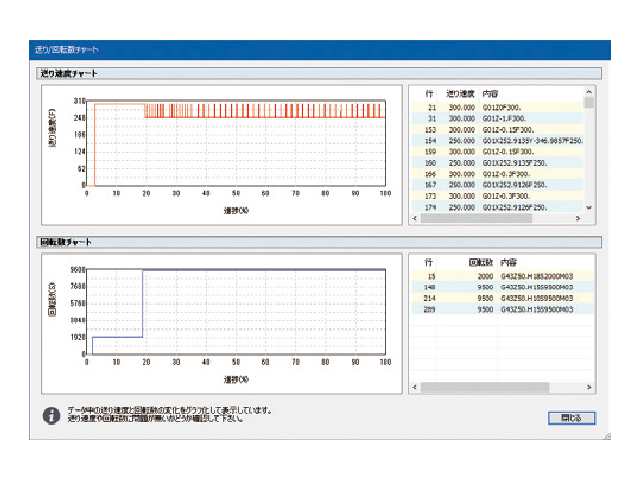640x480 pixels.
Task: Click the 行 header in feed rate table
Action: (x=429, y=94)
